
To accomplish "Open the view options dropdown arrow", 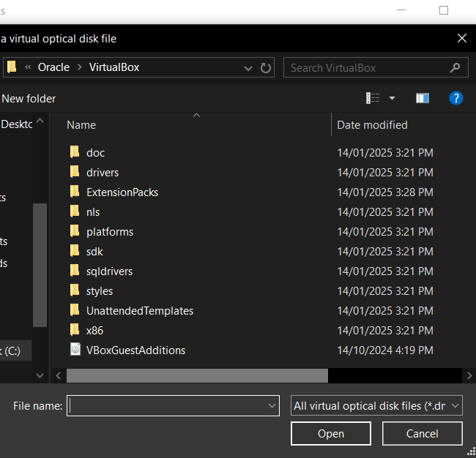I will (392, 98).
